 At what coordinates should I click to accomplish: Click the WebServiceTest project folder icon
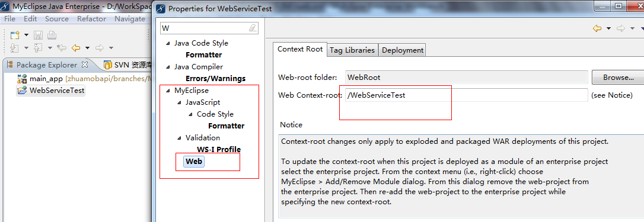(22, 90)
